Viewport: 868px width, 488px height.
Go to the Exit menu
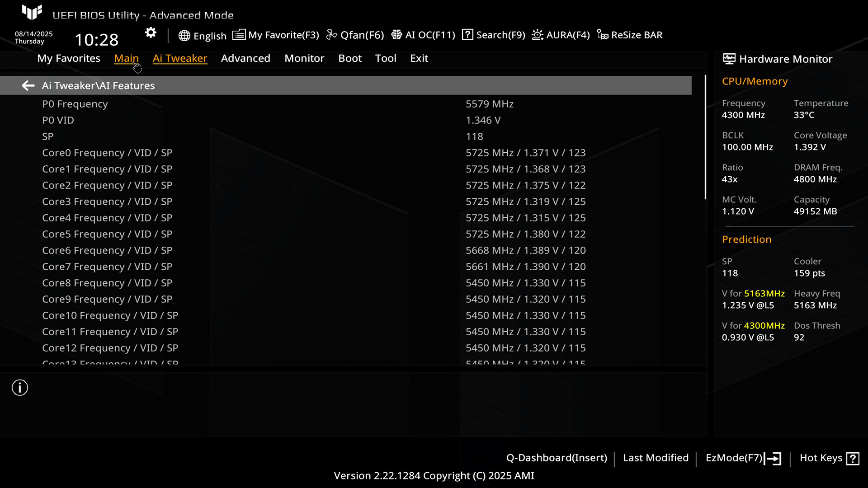(x=419, y=58)
